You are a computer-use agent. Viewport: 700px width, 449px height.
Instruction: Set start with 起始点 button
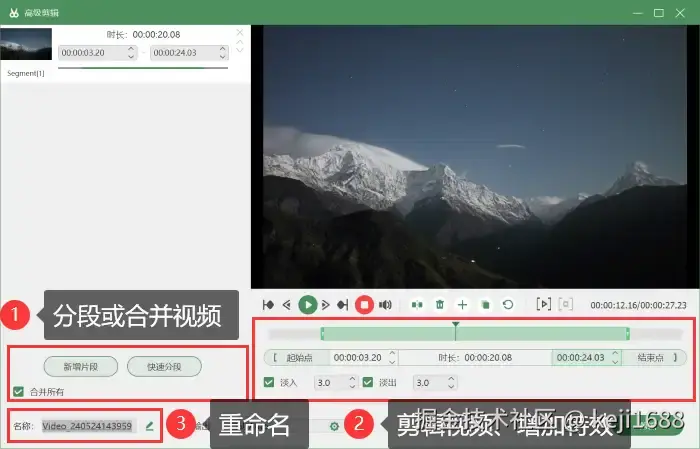point(297,358)
